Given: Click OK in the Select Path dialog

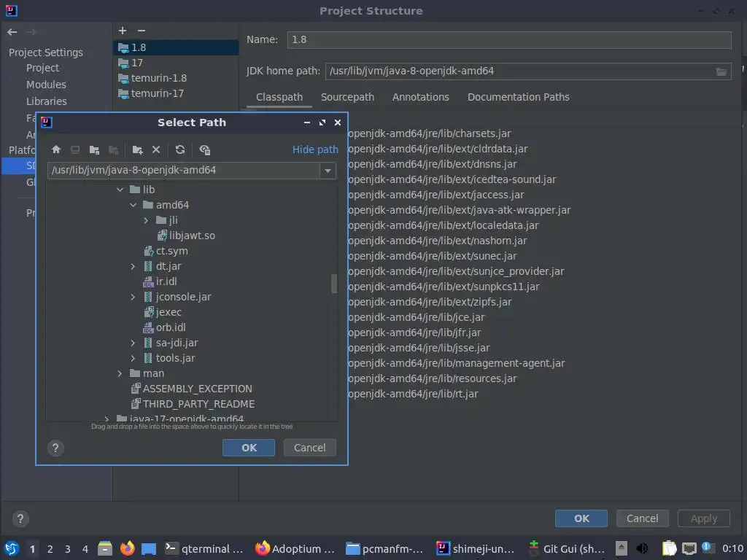Looking at the screenshot, I should tap(249, 448).
